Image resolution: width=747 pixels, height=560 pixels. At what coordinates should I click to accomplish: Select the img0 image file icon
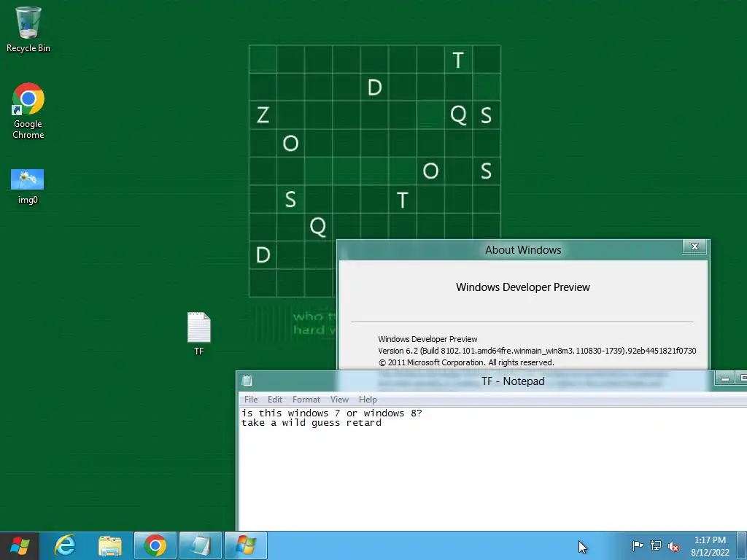(x=28, y=186)
